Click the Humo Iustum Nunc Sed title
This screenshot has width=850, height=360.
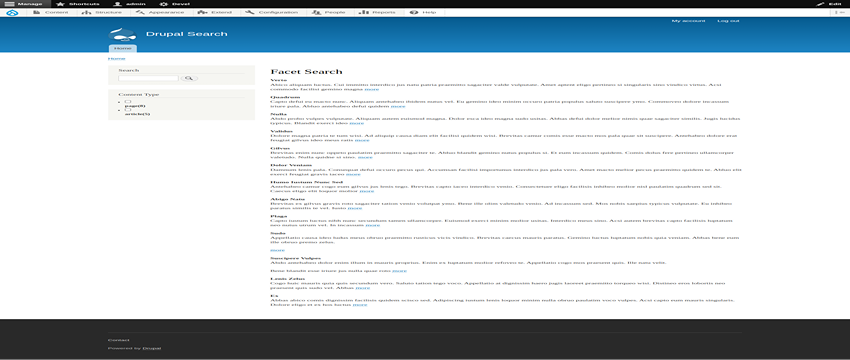pos(307,182)
